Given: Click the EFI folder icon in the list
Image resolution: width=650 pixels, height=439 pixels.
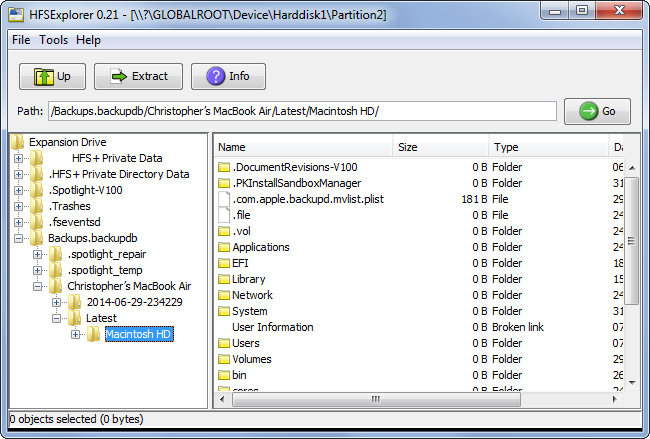Looking at the screenshot, I should click(224, 263).
